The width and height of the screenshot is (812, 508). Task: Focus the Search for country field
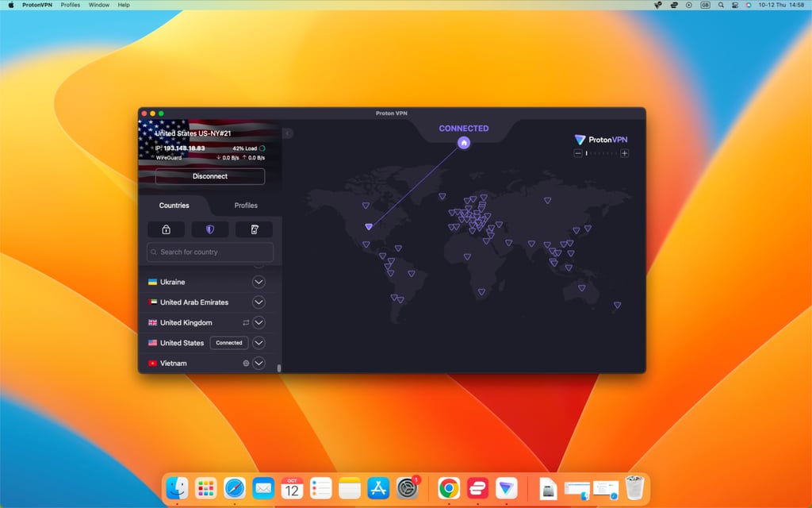click(209, 252)
